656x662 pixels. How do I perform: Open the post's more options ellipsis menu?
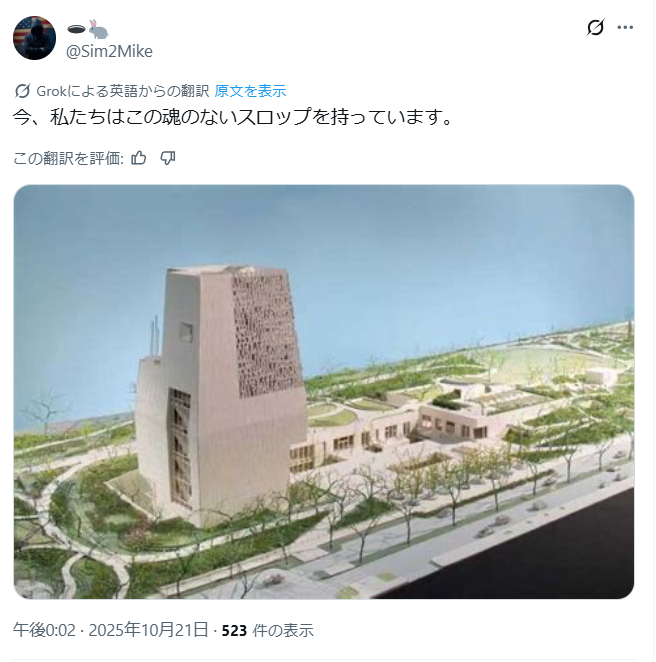coord(625,27)
